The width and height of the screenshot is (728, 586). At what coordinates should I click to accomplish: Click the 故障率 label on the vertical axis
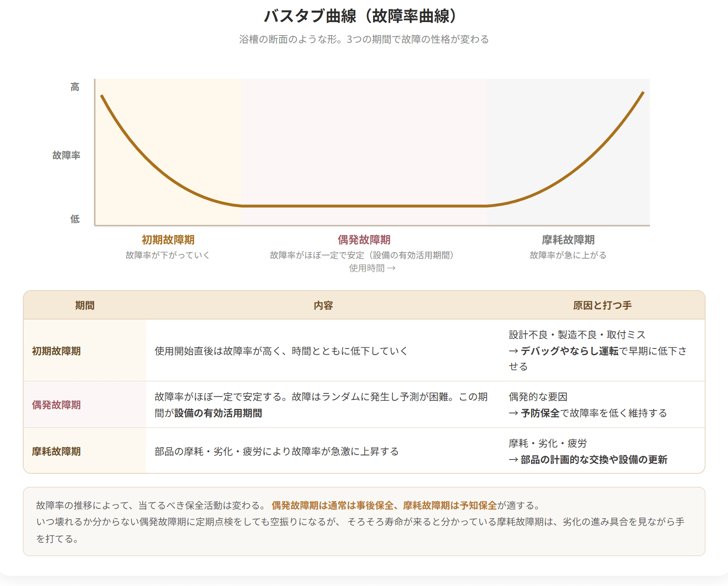[x=66, y=155]
